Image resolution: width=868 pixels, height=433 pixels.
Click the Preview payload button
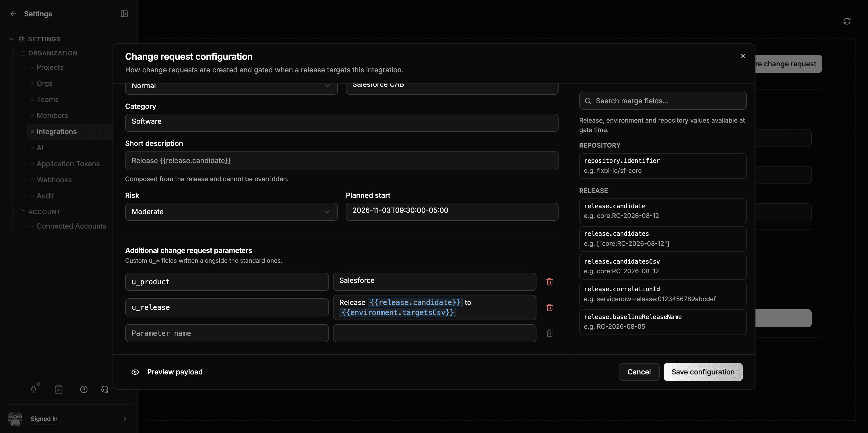[167, 372]
